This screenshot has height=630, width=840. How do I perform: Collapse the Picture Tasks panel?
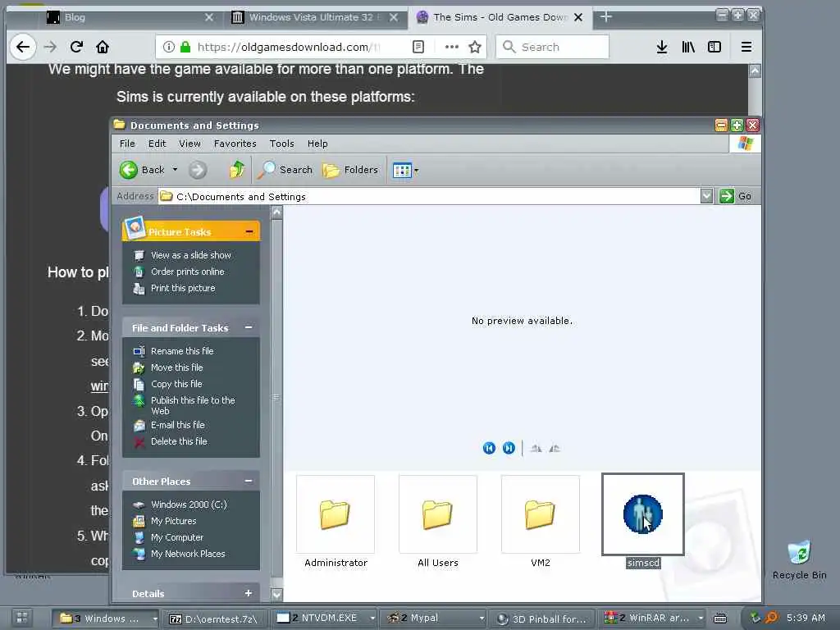point(249,231)
